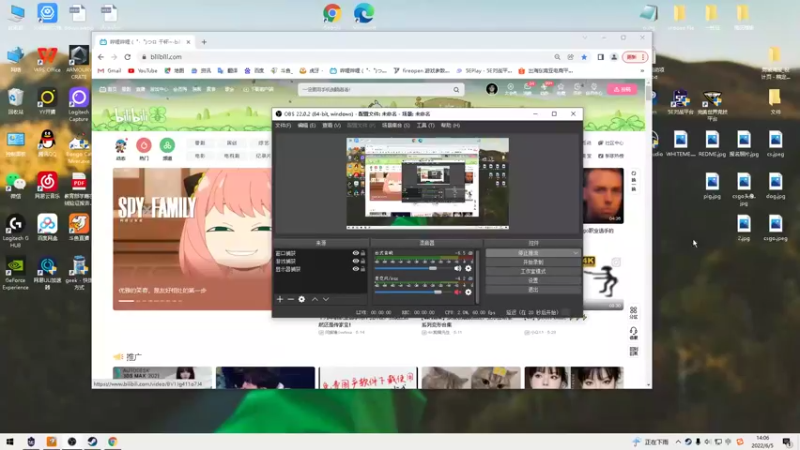Open Chrome side panel icon

coord(601,57)
